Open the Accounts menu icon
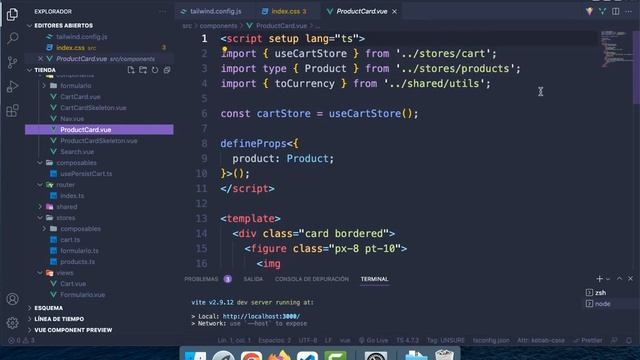This screenshot has width=640, height=360. click(x=12, y=299)
